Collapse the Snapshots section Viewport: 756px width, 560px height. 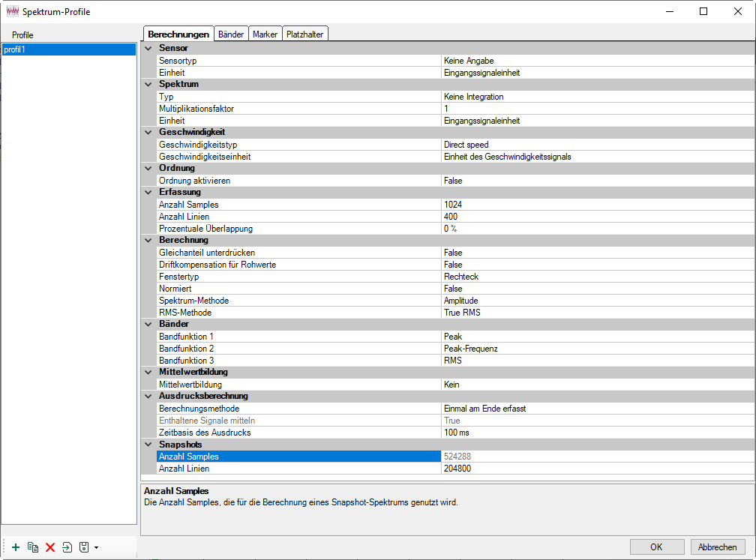tap(148, 445)
